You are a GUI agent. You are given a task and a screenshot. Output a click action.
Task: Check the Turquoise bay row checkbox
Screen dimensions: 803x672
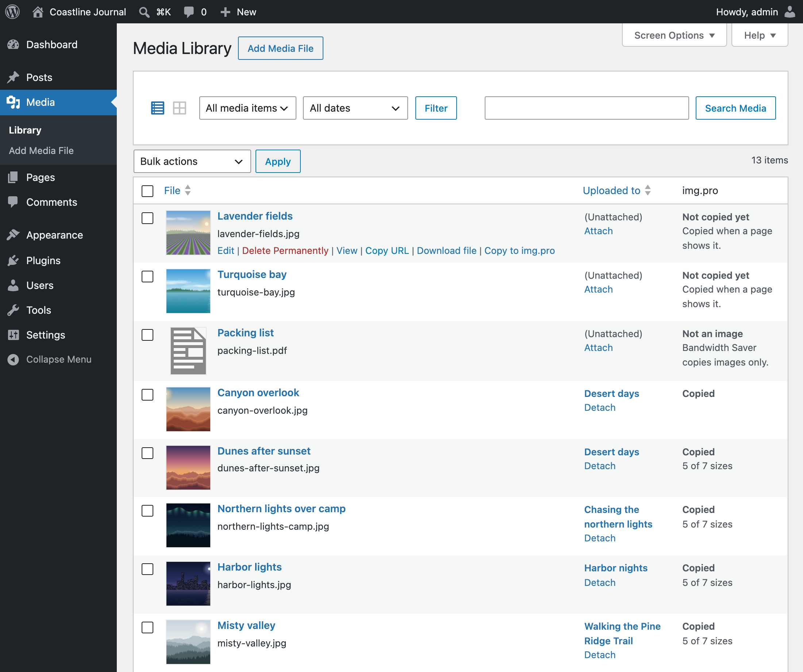tap(147, 277)
